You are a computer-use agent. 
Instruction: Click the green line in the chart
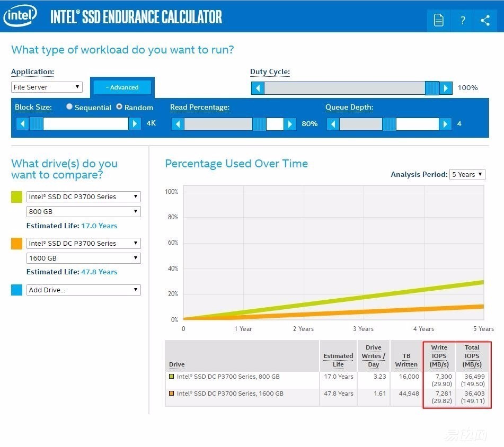(364, 297)
